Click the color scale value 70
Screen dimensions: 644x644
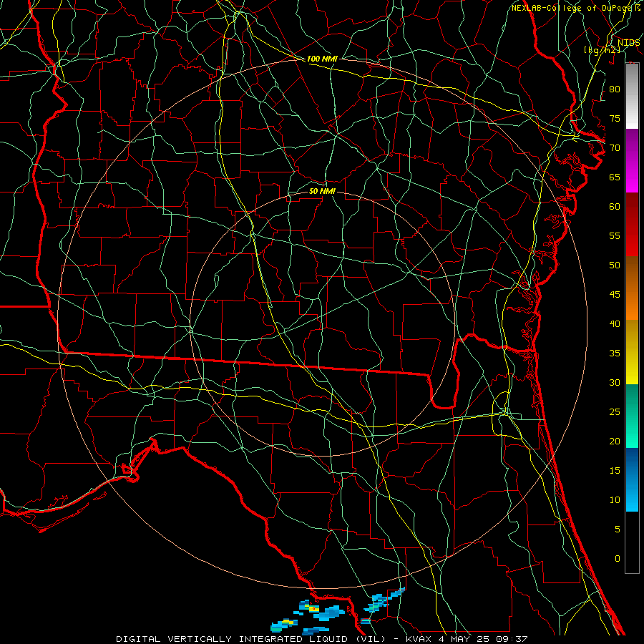(615, 148)
